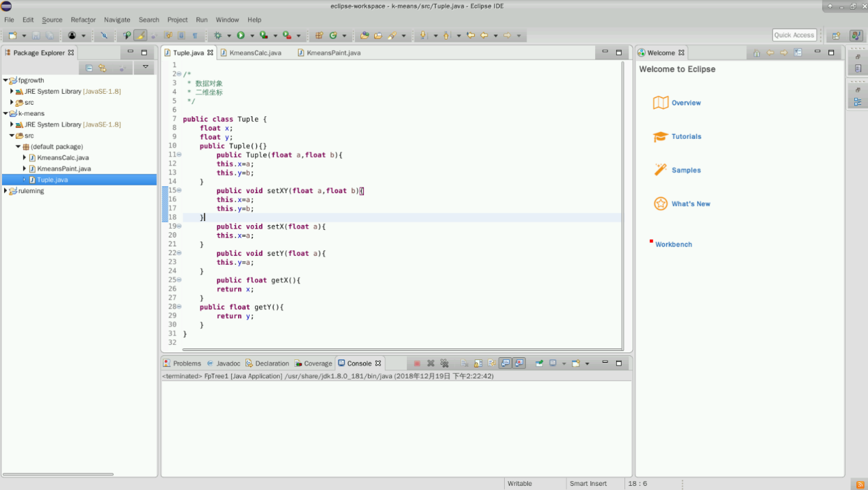Click the New file toolbar icon
868x490 pixels.
[x=12, y=36]
